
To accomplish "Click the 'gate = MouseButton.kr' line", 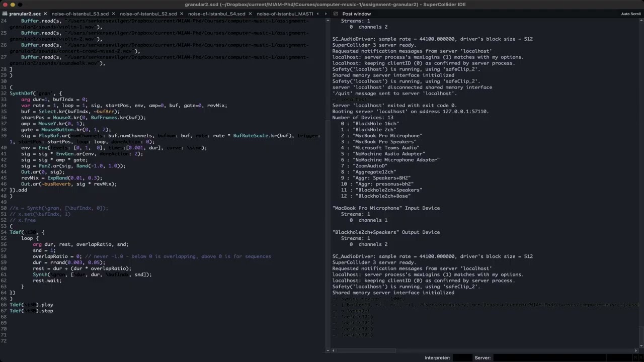I will pos(66,130).
